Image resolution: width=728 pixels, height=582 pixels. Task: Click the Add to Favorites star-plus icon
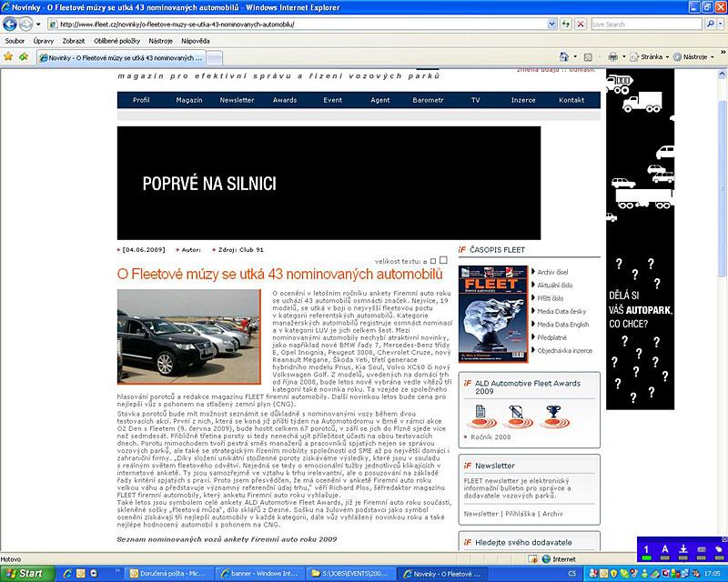tap(24, 56)
